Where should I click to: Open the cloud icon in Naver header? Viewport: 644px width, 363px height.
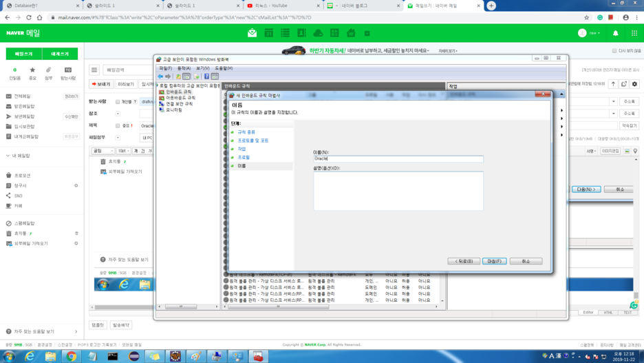[x=318, y=33]
